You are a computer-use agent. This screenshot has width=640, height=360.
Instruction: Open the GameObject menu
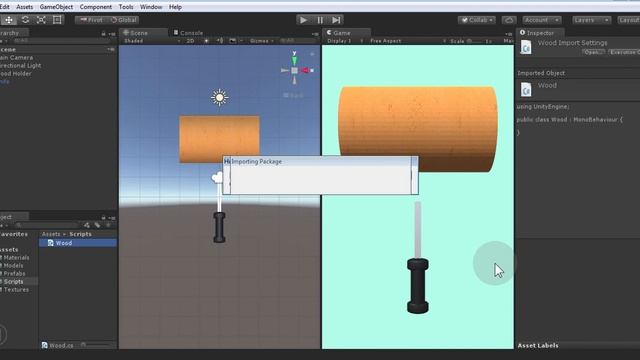click(56, 7)
